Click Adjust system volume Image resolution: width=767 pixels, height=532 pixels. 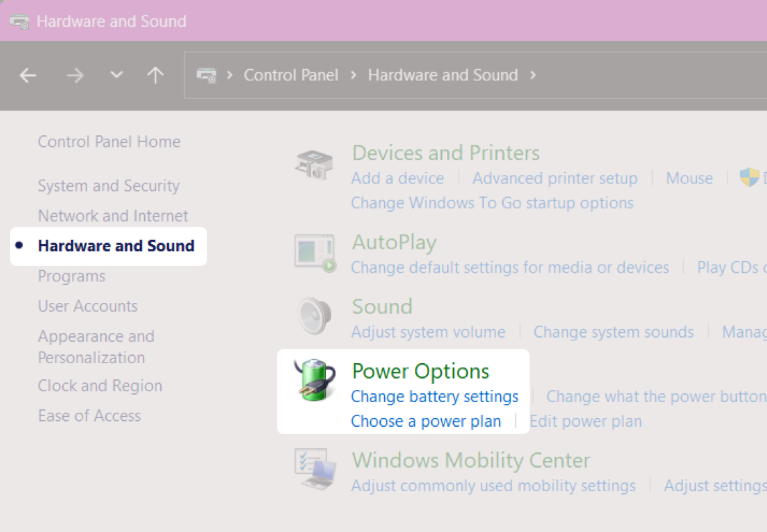[x=428, y=332]
